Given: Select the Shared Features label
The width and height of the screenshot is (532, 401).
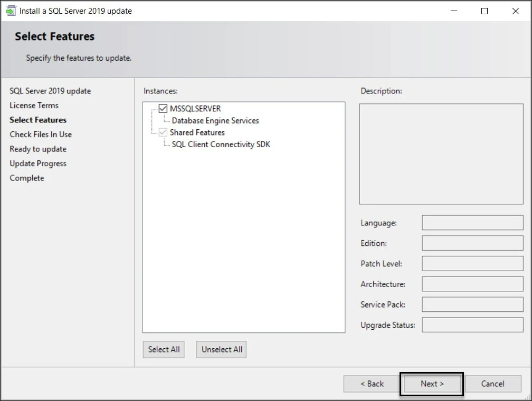Looking at the screenshot, I should pyautogui.click(x=197, y=132).
